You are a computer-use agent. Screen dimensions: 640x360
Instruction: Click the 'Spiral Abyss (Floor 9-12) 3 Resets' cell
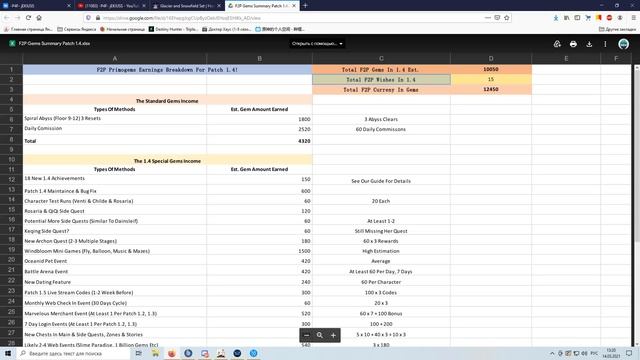[115, 118]
